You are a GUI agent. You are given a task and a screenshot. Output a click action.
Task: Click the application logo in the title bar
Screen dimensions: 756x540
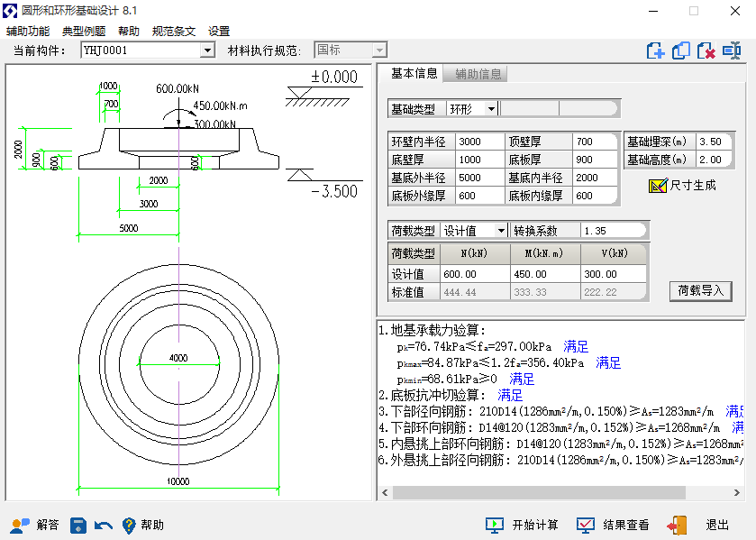(x=10, y=11)
